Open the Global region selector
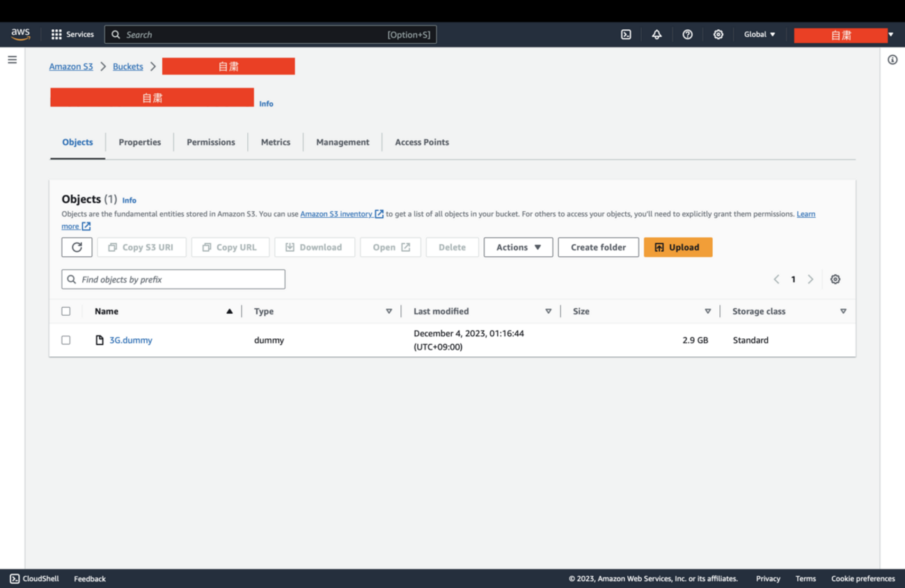This screenshot has width=905, height=588. point(760,34)
